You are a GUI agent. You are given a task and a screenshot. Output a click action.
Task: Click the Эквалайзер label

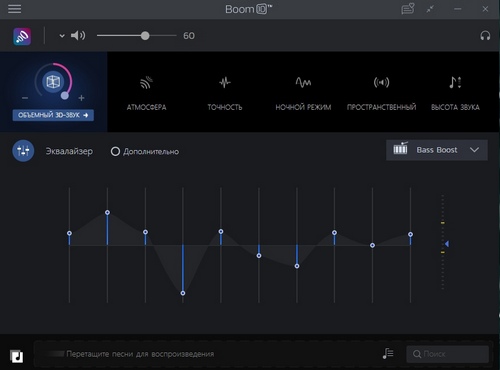tap(69, 151)
